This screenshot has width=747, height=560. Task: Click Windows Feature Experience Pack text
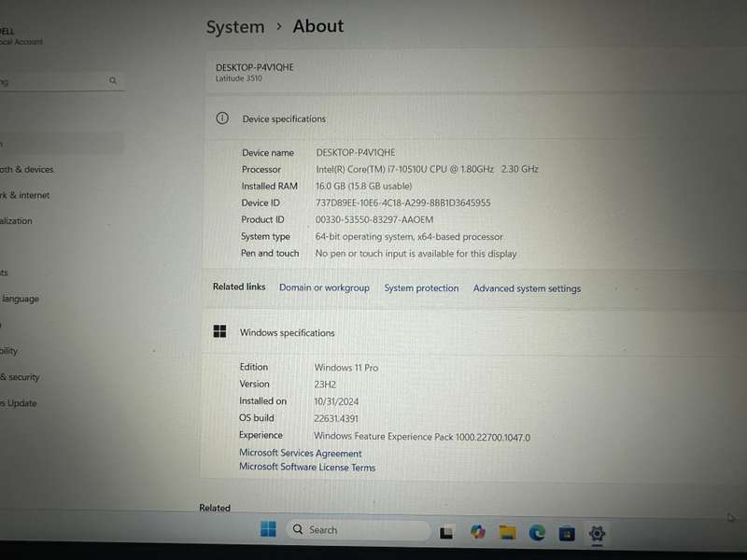coord(422,436)
